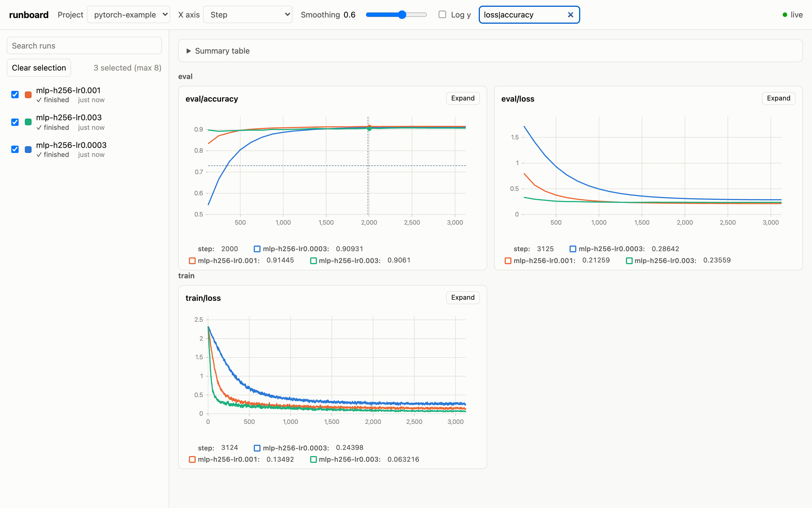Expand the eval/accuracy chart

(463, 98)
